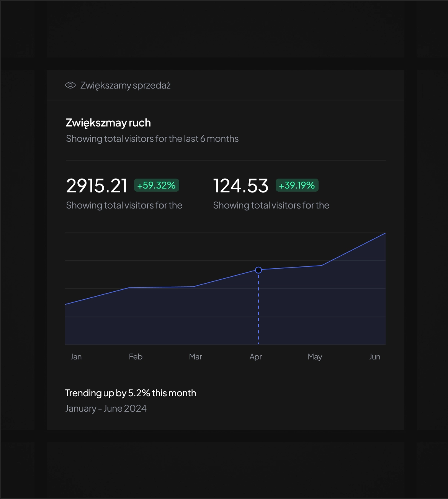The height and width of the screenshot is (499, 448).
Task: Click the 124.53 metric value
Action: pos(241,186)
